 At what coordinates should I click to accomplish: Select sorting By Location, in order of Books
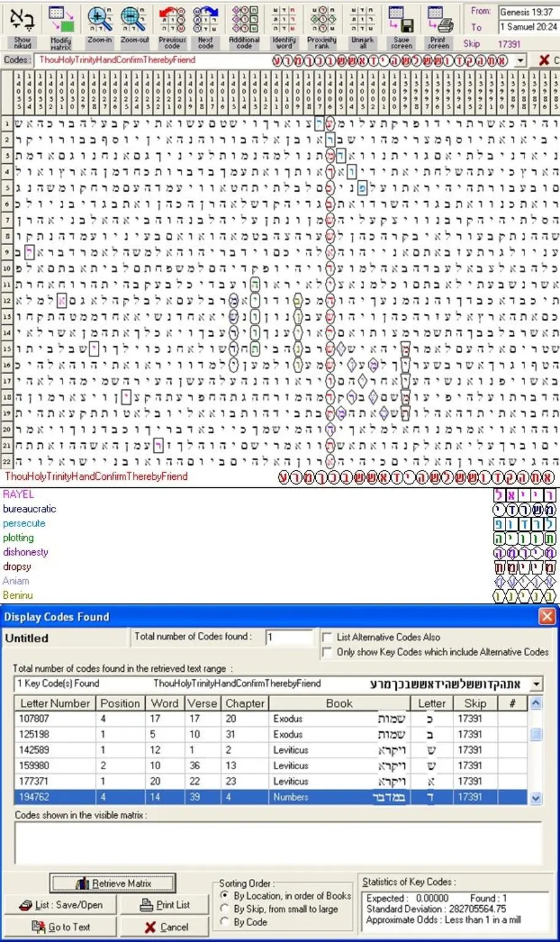[225, 895]
